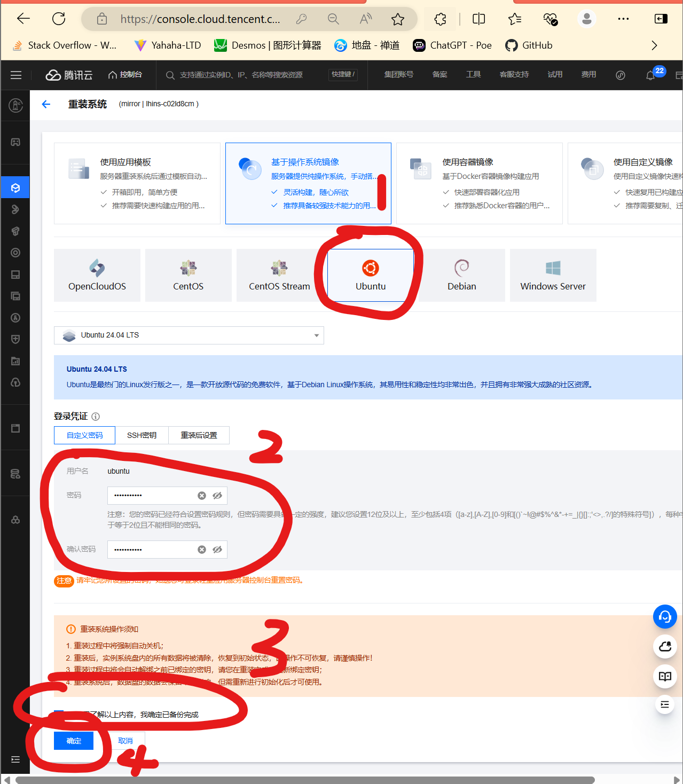Open the zoom magnifier in the address bar
Screen dimensions: 683x784
tap(333, 19)
